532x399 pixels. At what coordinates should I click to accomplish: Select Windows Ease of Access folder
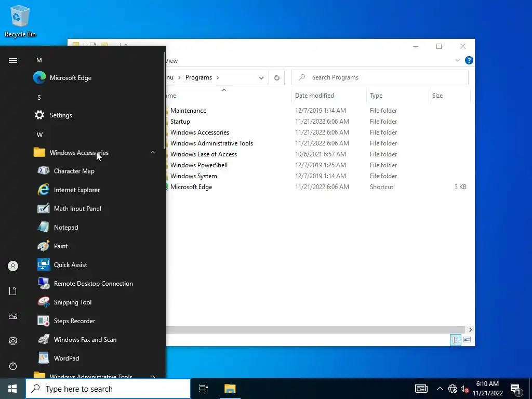point(204,154)
